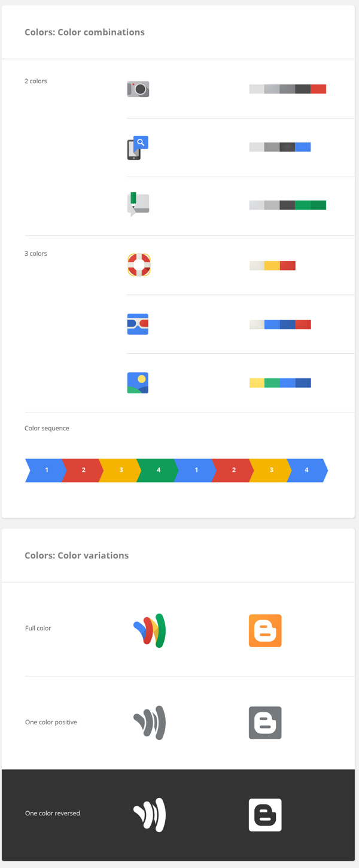Click the One color reversed label
Viewport: 359px width, 868px height.
53,814
